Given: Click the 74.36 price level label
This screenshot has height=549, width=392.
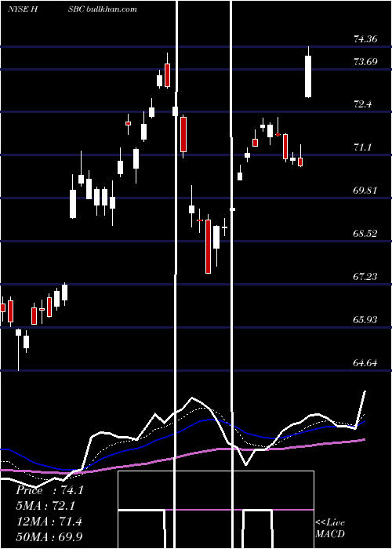Looking at the screenshot, I should pos(365,39).
